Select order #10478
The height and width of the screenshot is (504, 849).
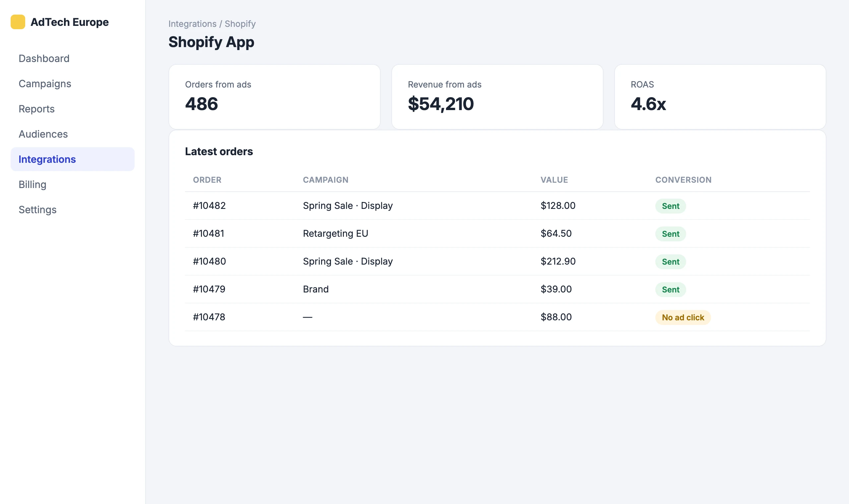coord(209,317)
